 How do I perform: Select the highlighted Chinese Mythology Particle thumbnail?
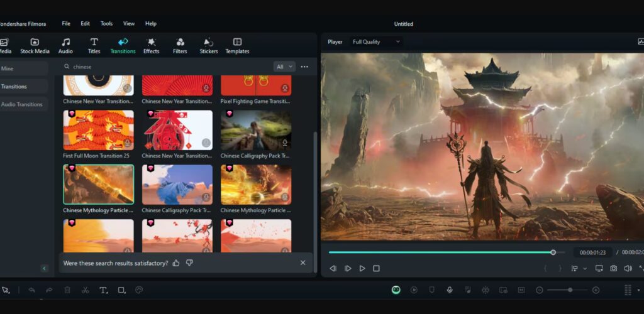(99, 185)
